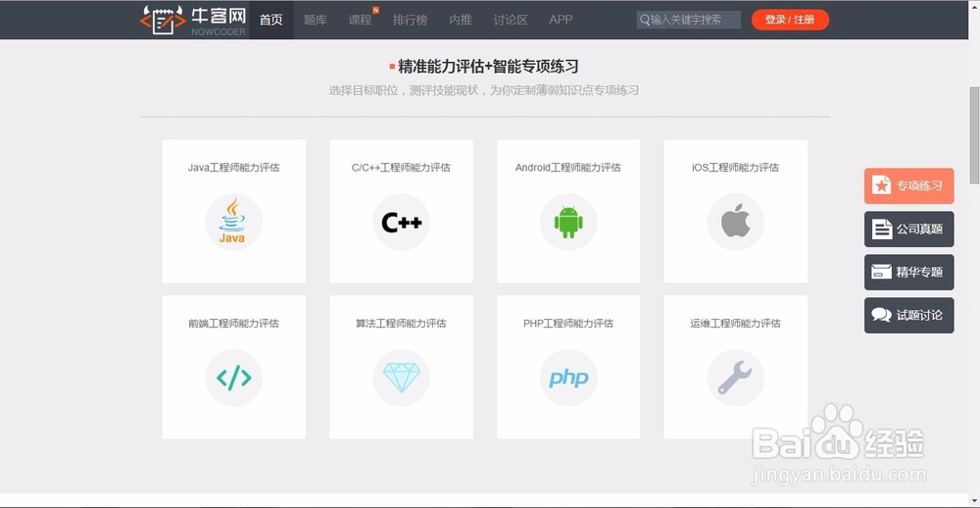The height and width of the screenshot is (508, 980).
Task: Open the 精华专题 side button
Action: click(909, 273)
